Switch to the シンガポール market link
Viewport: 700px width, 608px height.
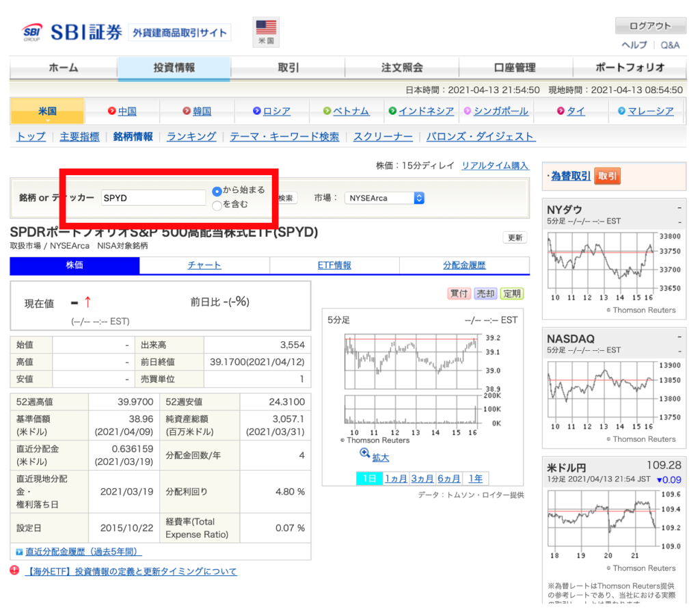point(501,111)
